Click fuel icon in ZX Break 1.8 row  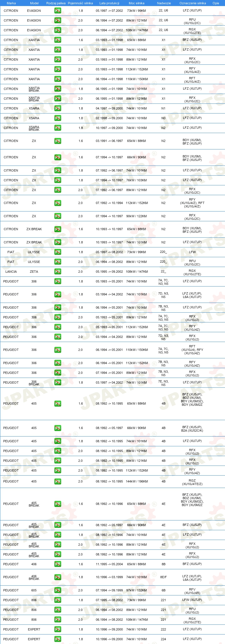pyautogui.click(x=58, y=242)
